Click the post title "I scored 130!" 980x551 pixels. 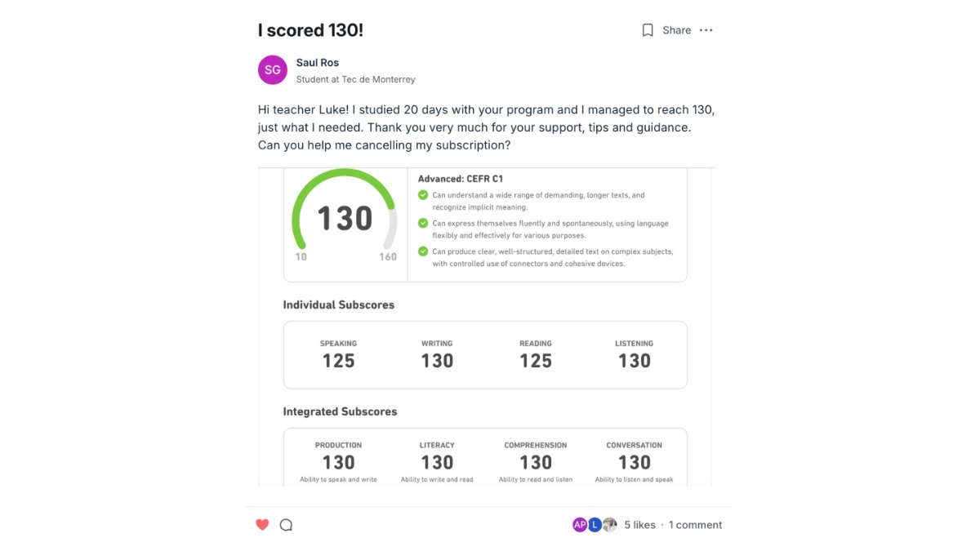tap(310, 30)
